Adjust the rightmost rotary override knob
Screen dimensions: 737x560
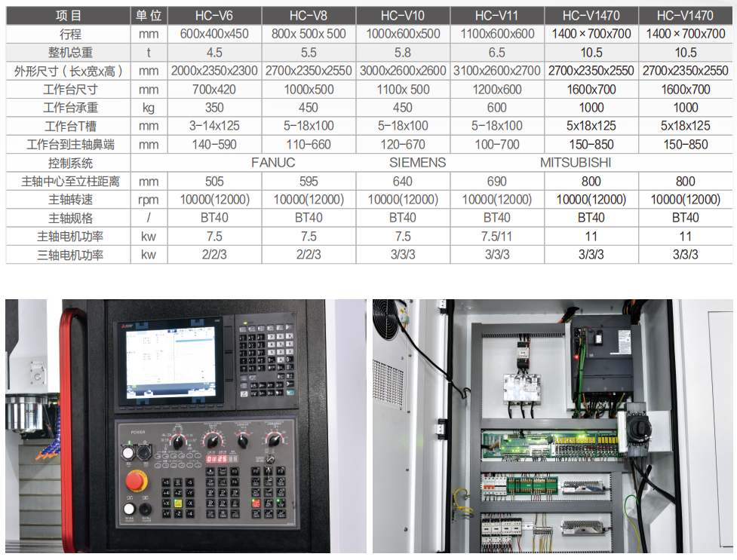[273, 441]
